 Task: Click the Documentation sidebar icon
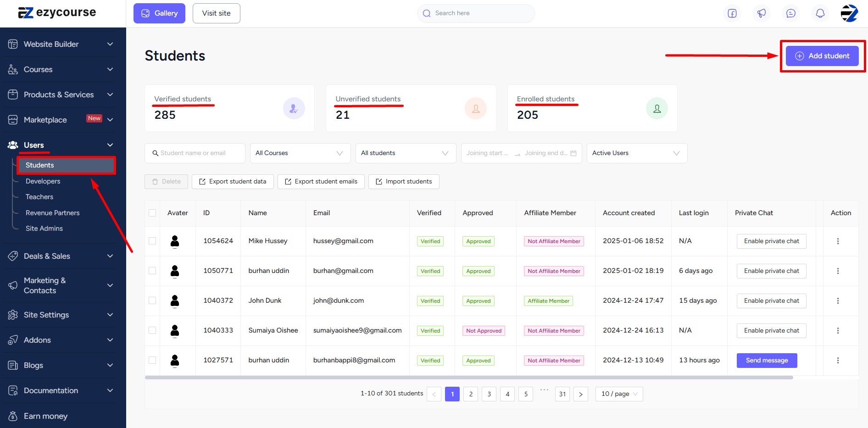13,390
